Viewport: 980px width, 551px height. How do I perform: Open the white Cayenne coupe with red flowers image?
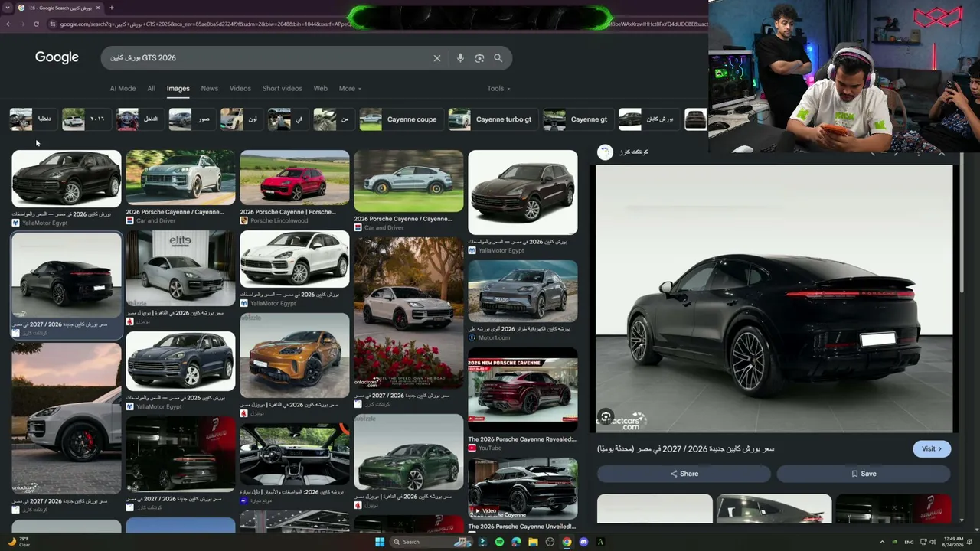coord(409,313)
